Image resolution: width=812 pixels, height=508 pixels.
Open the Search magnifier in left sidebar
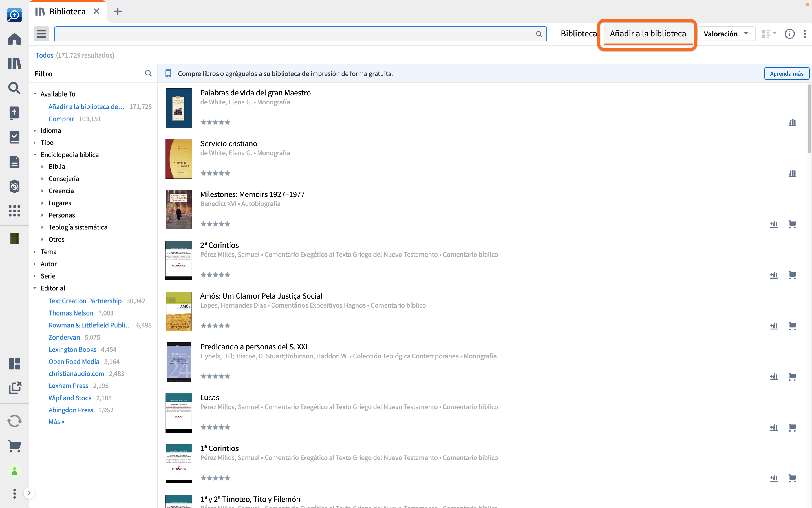14,88
